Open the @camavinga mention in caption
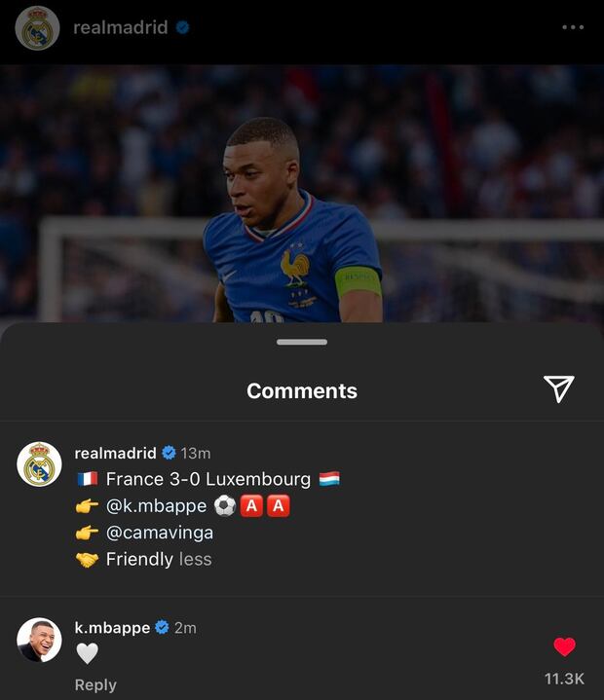This screenshot has width=604, height=700. coord(159,533)
